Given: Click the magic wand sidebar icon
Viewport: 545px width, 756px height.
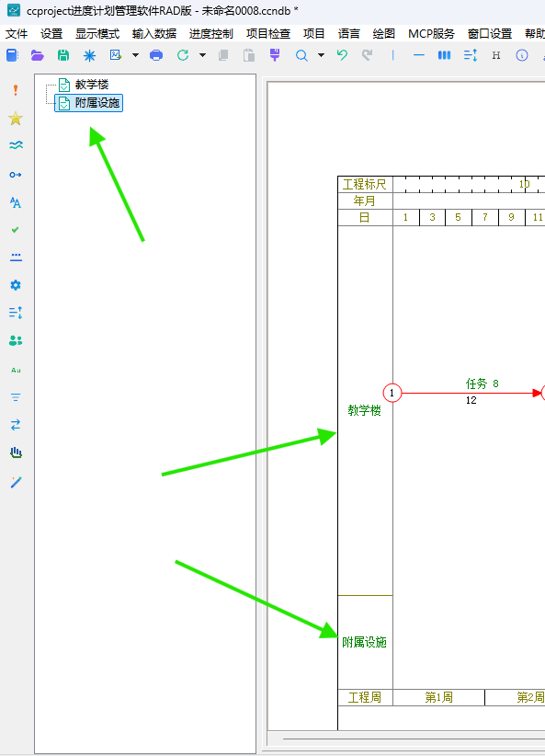Looking at the screenshot, I should pos(16,482).
